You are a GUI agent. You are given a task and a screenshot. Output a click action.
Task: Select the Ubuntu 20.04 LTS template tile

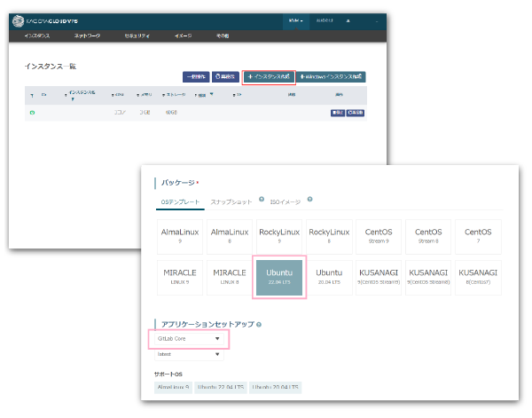(x=329, y=277)
